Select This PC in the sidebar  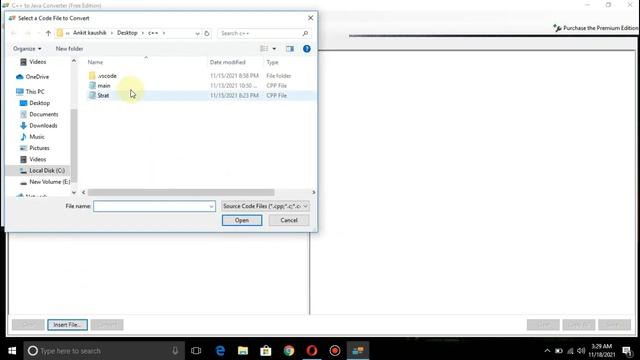click(35, 92)
